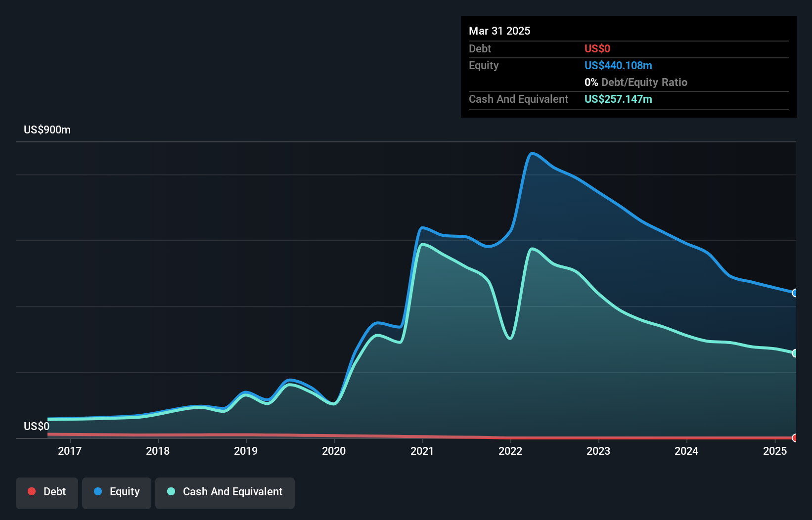The width and height of the screenshot is (812, 520).
Task: Click the Mar 31 2025 tooltip date
Action: click(x=499, y=31)
